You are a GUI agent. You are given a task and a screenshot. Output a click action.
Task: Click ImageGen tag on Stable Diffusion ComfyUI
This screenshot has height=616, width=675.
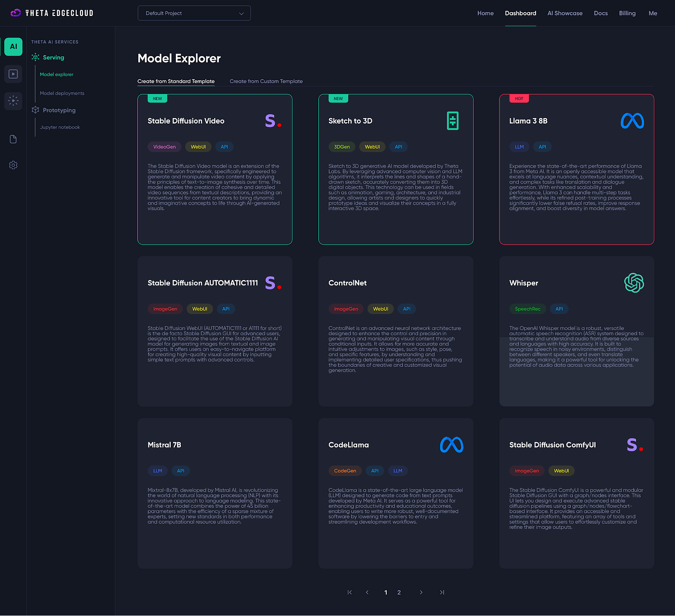527,471
